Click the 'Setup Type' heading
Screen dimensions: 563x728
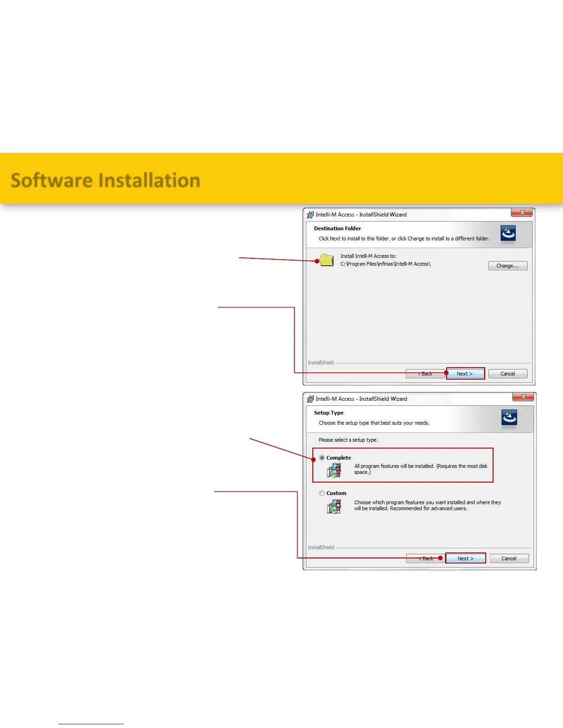[329, 413]
